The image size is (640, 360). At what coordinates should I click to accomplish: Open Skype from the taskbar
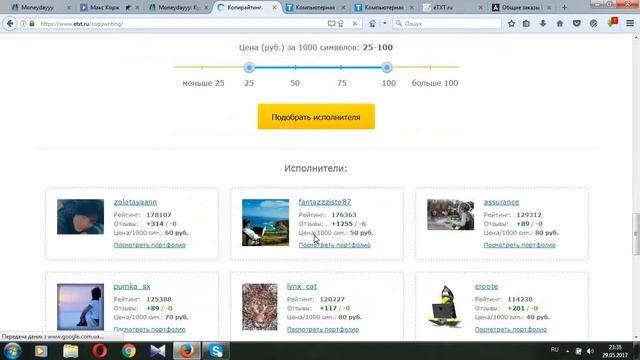click(x=216, y=351)
